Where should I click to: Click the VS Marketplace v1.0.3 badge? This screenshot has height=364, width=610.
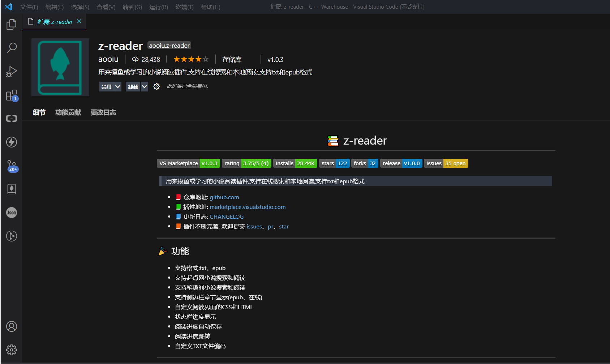click(188, 163)
